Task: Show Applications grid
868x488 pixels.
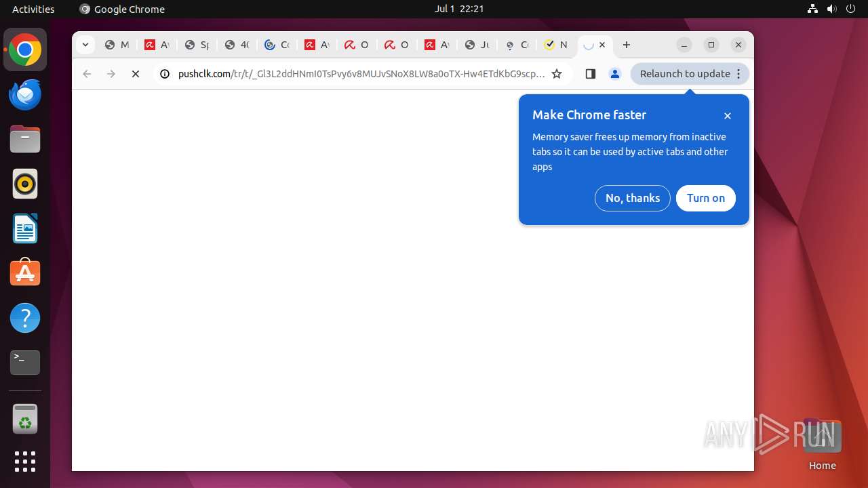Action: 25,462
